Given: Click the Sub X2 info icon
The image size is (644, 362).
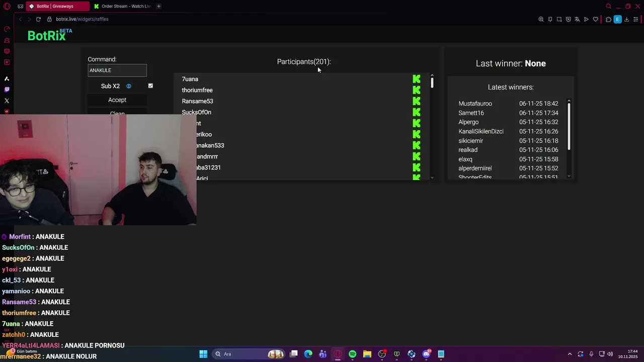Looking at the screenshot, I should tap(129, 86).
